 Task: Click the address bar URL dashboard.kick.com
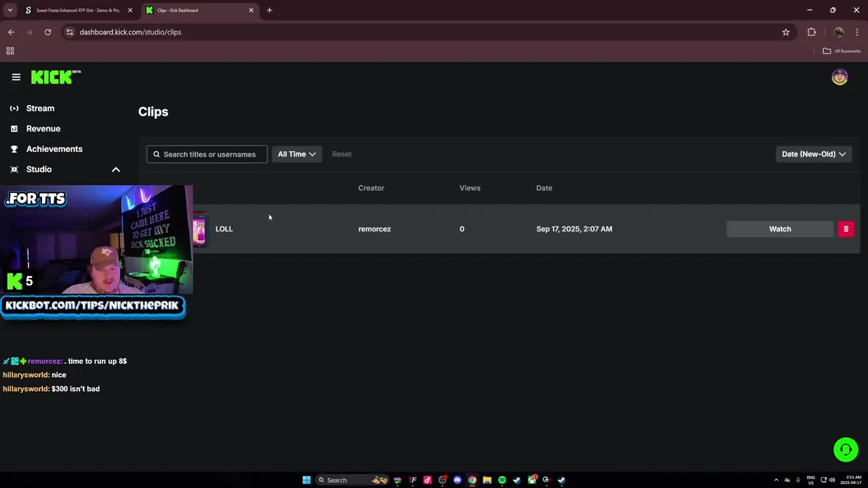[x=130, y=32]
